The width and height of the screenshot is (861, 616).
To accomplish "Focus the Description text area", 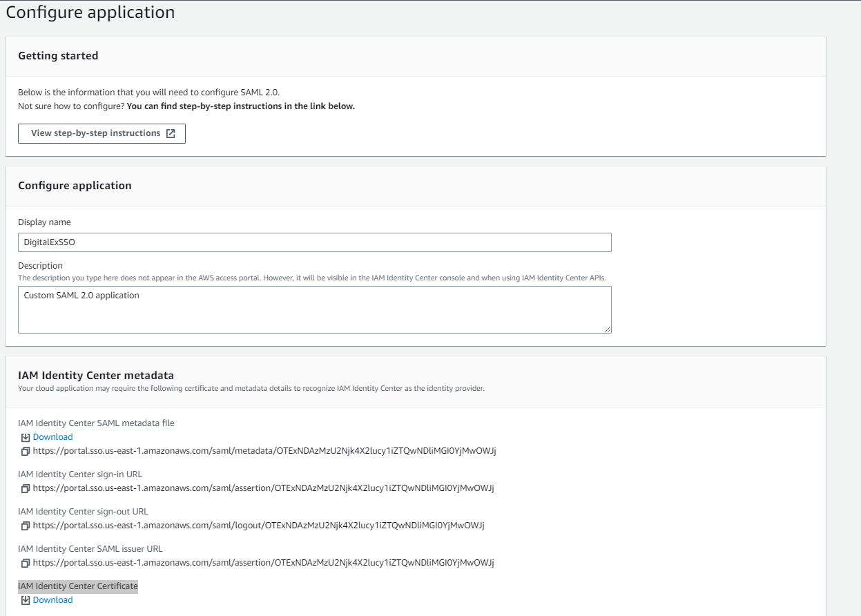I will point(314,309).
